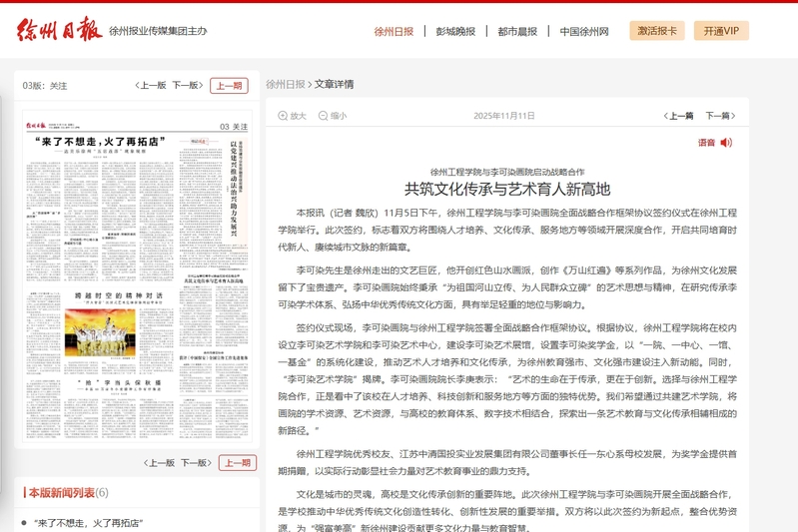Open news list item "来了不想走，火了再拓店"
798x532 pixels.
[88, 522]
